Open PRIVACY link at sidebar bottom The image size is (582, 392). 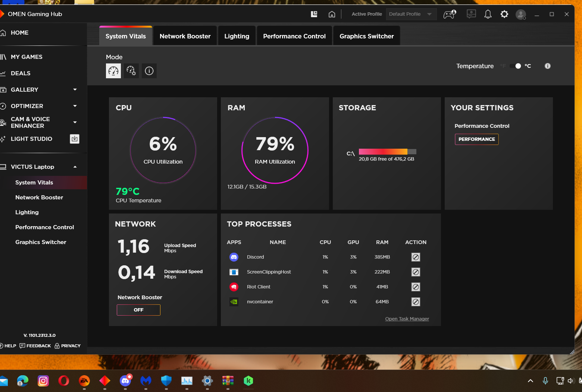tap(68, 346)
